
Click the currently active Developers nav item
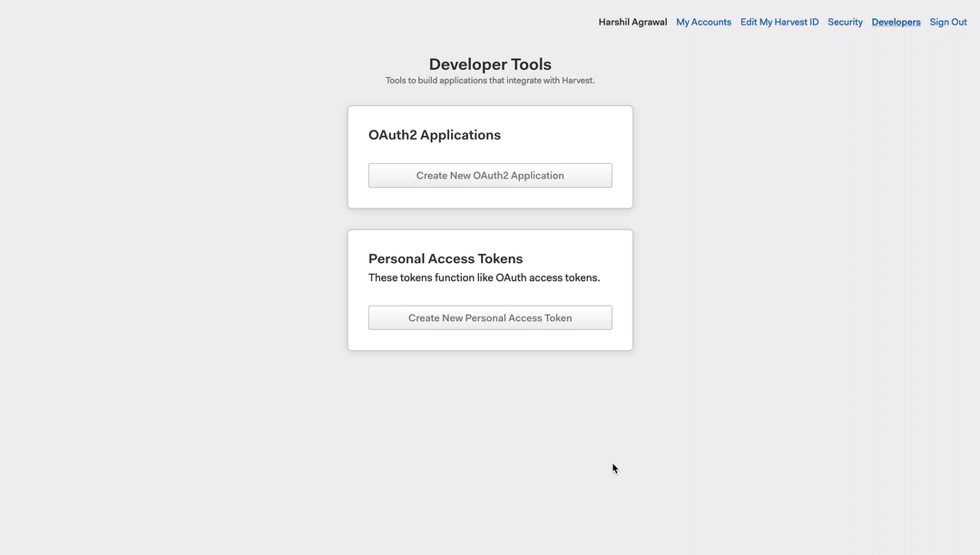point(896,22)
